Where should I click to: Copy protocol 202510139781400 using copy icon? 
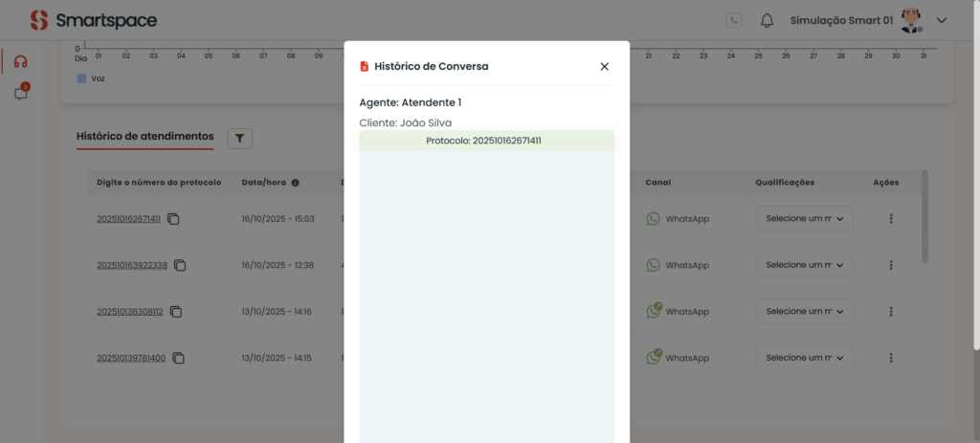tap(178, 358)
